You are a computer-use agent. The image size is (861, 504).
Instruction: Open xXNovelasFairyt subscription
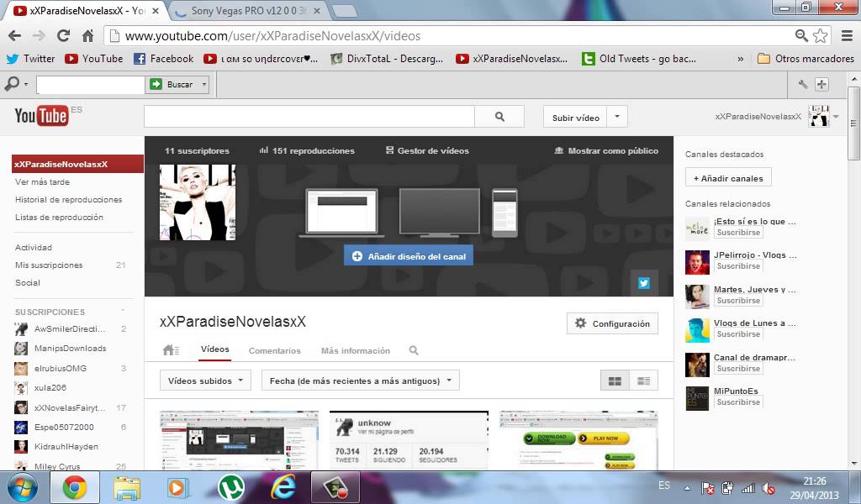tap(69, 407)
